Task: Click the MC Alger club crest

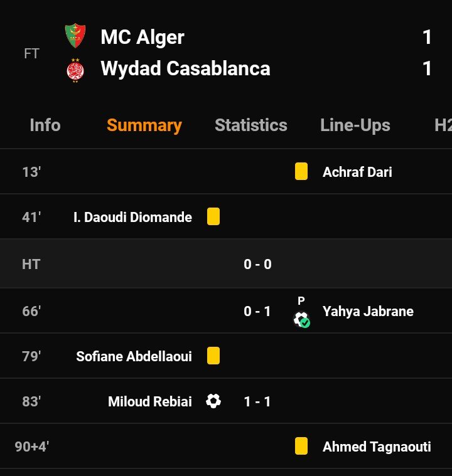Action: [x=75, y=36]
